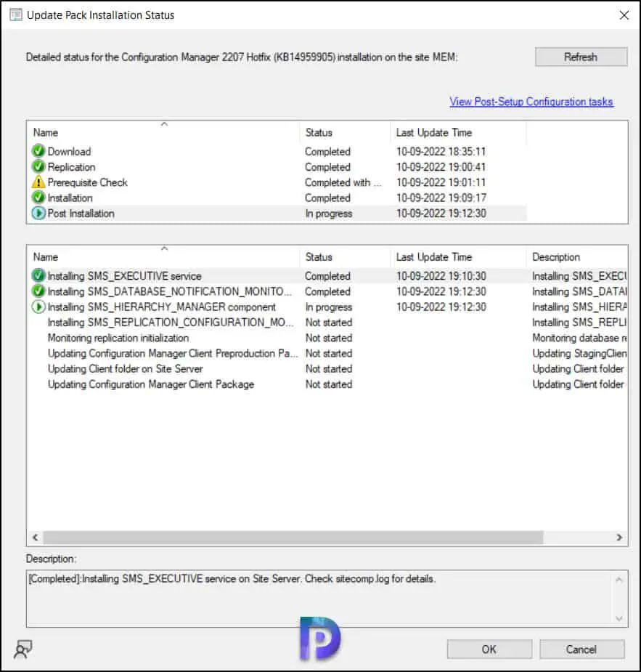
Task: Click the green check icon beside Installation
Action: [x=38, y=198]
